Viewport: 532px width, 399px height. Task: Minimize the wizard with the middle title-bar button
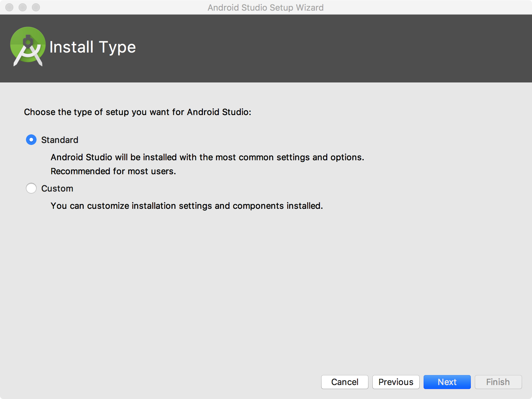[x=23, y=7]
